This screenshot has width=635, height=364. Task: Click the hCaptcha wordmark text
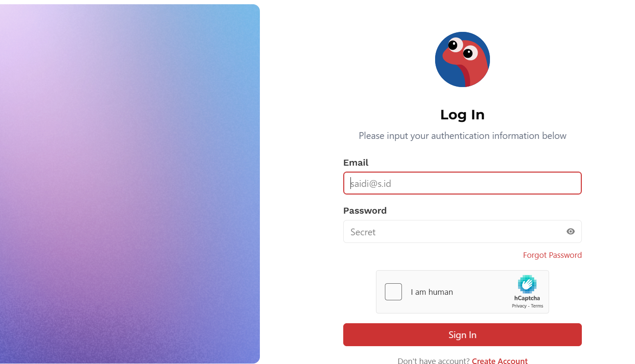pos(527,298)
